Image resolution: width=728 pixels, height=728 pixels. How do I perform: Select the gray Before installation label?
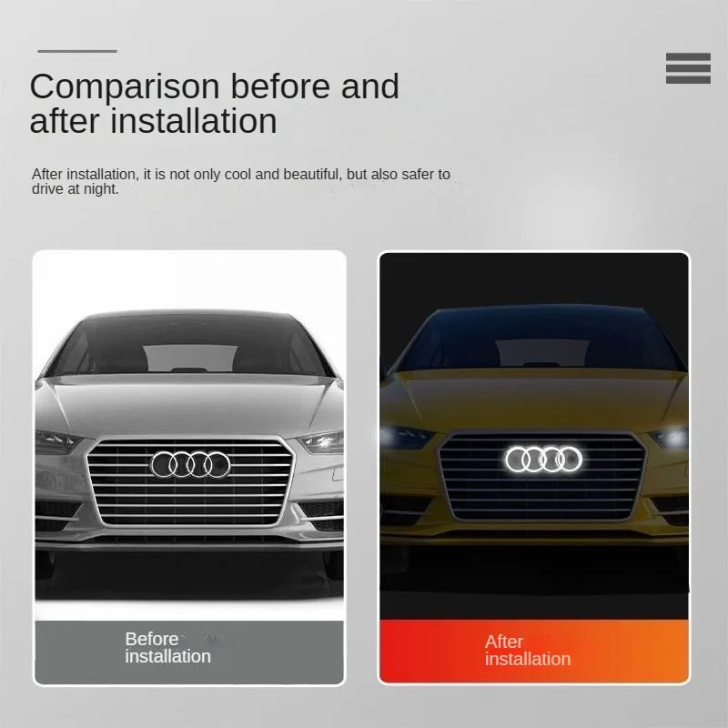click(189, 652)
